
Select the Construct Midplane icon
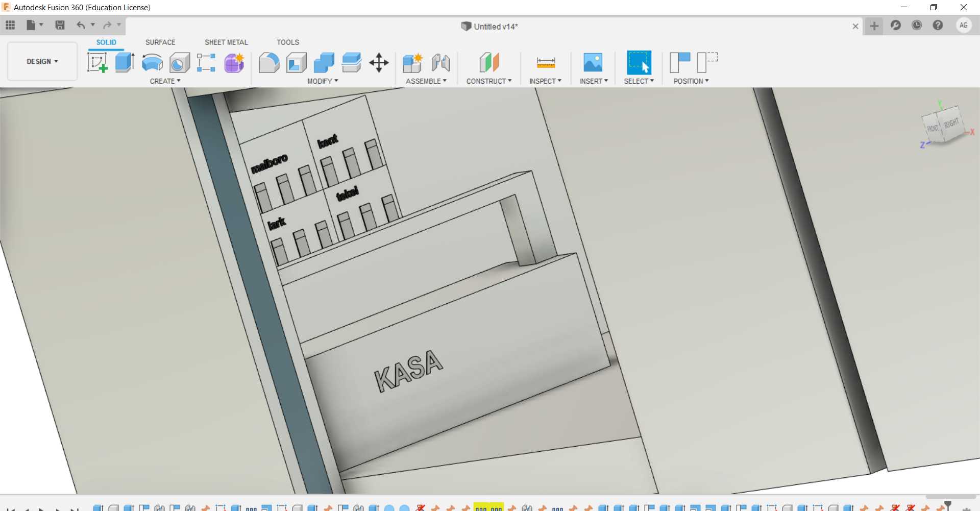[489, 63]
